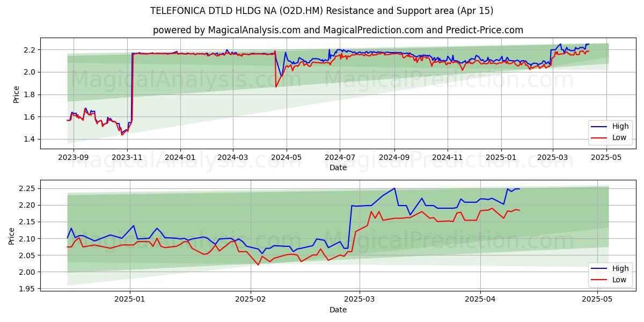The height and width of the screenshot is (322, 644).
Task: Click the '2023-09' tick on upper chart
Action: coord(74,158)
